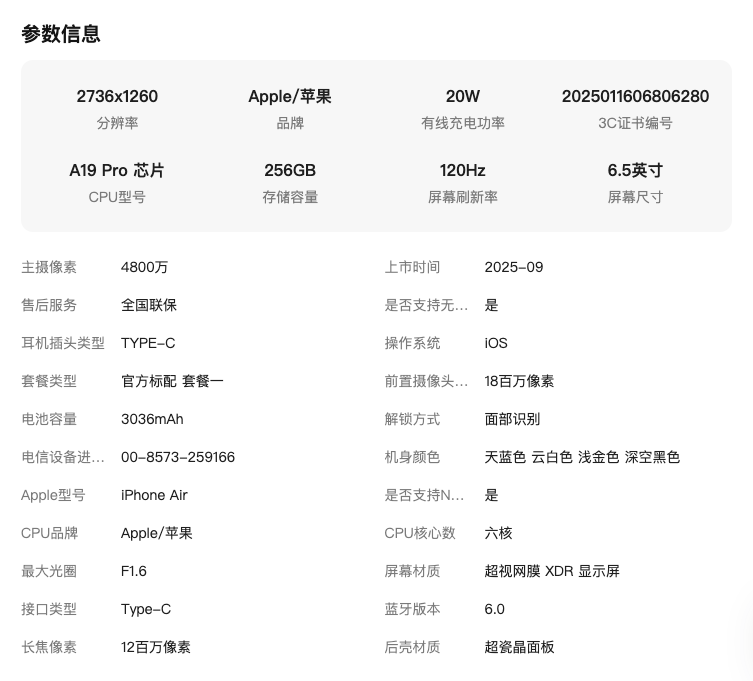Image resolution: width=753 pixels, height=681 pixels.
Task: Select the 120Hz screen refresh rate
Action: click(462, 171)
